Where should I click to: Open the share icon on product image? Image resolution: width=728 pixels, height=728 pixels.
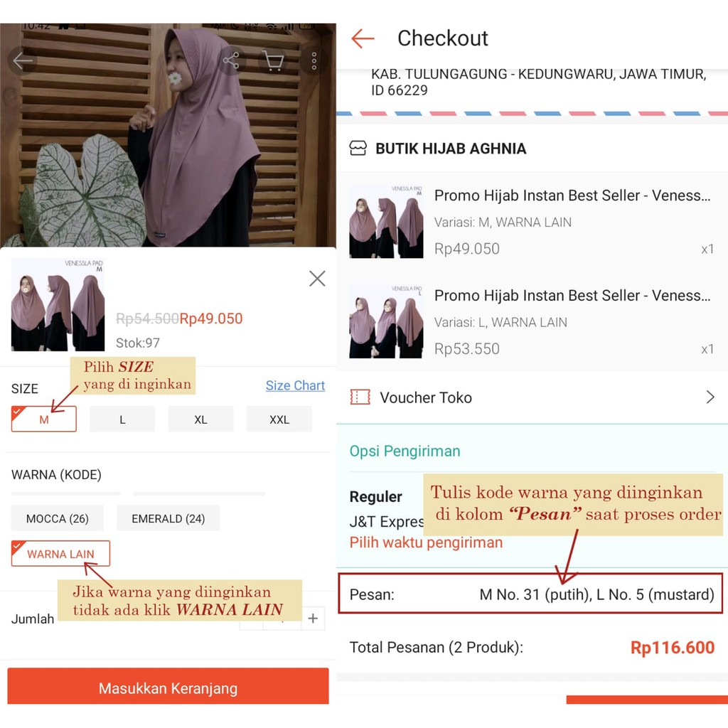pos(231,60)
